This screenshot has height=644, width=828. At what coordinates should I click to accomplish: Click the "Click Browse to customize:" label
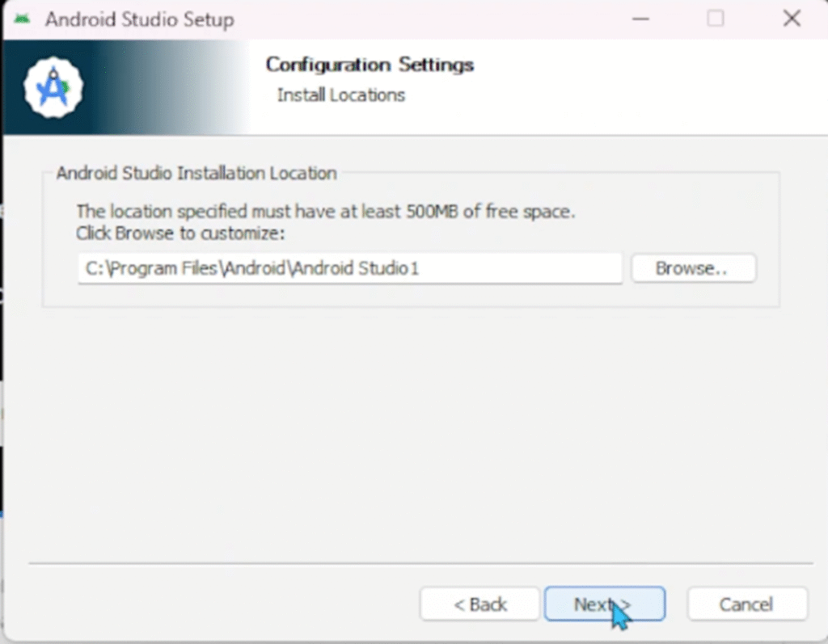click(181, 234)
